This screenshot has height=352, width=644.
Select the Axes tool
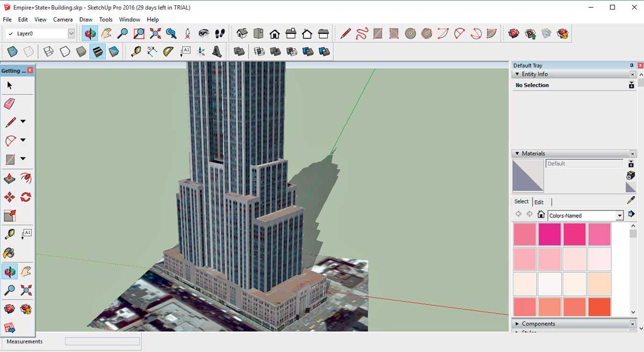click(x=201, y=52)
